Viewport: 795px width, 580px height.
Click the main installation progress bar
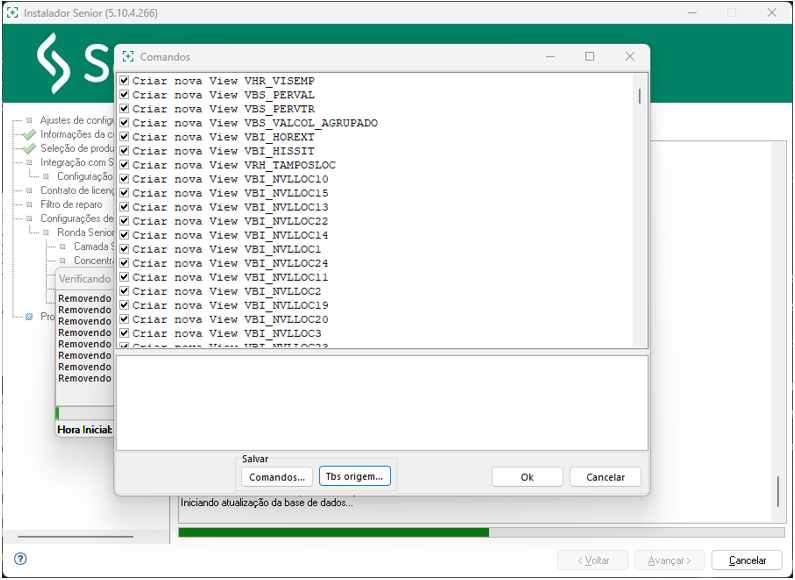[x=481, y=532]
